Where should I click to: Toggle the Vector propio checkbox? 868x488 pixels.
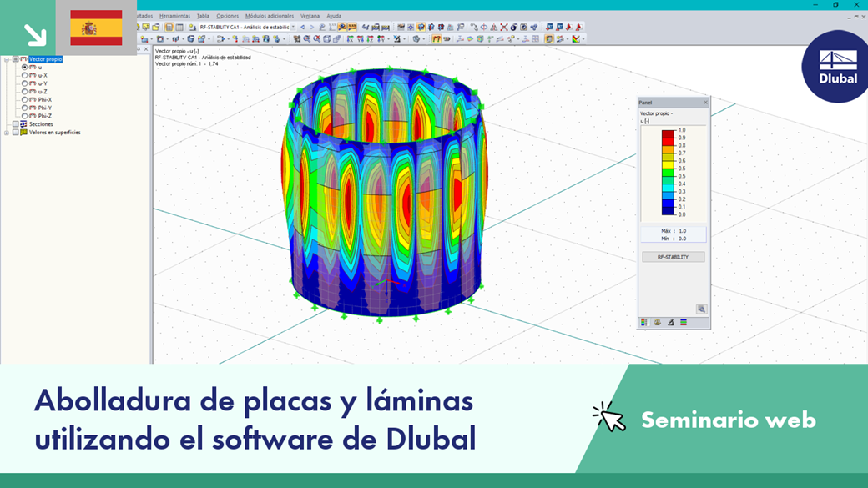click(16, 59)
